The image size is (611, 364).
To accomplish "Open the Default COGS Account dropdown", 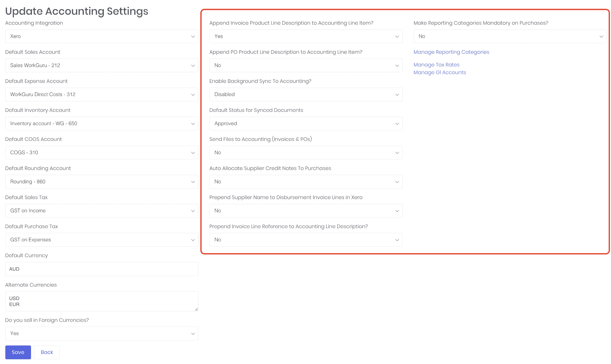I will click(102, 153).
